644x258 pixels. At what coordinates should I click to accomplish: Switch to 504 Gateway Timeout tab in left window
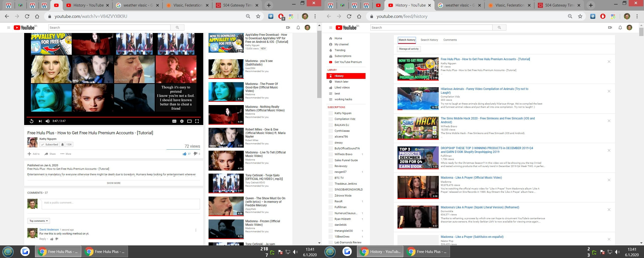[x=237, y=5]
